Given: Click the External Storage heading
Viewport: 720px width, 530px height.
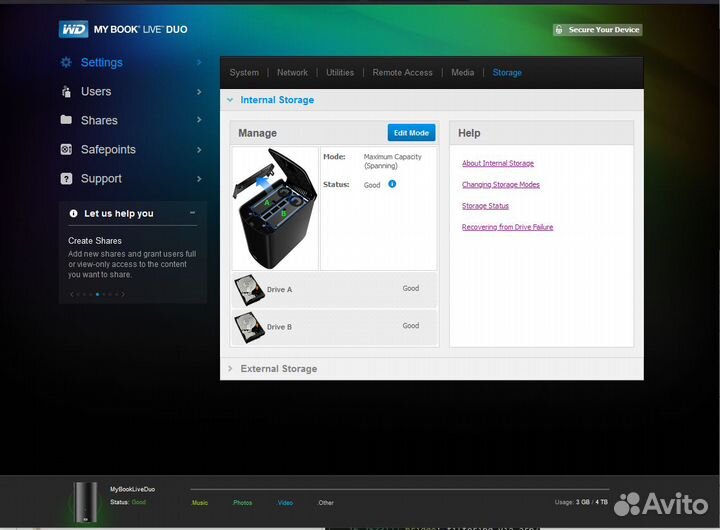Looking at the screenshot, I should (279, 369).
